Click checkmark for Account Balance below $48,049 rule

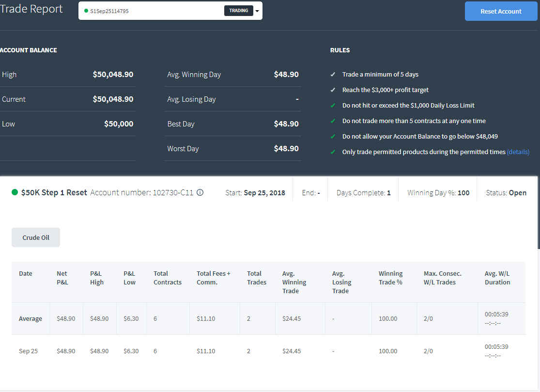click(333, 137)
